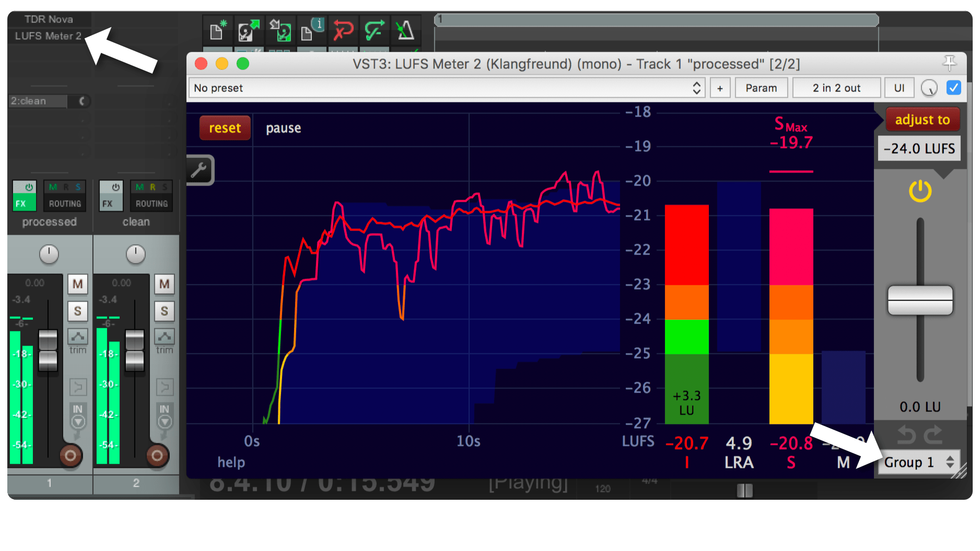Switch the plugin UI button
The height and width of the screenshot is (551, 980).
[899, 88]
